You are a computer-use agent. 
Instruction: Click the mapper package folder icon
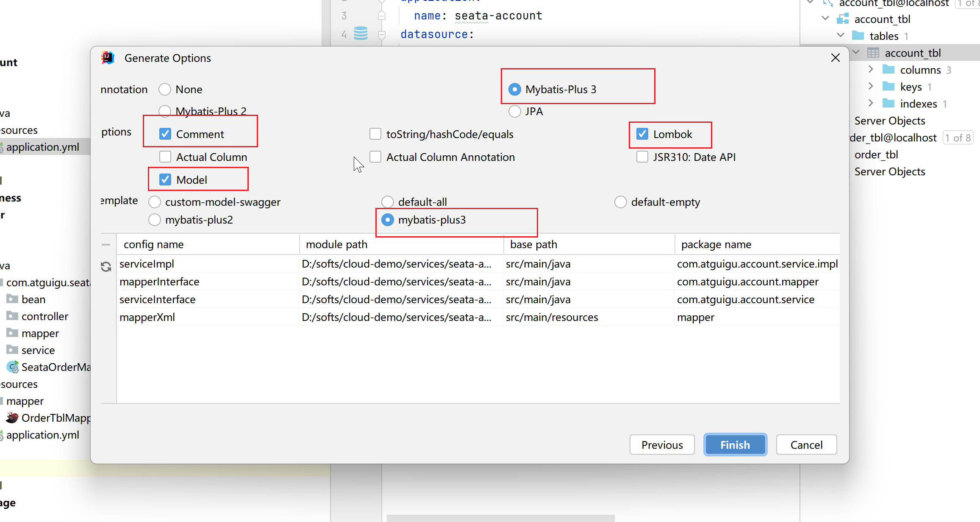pyautogui.click(x=12, y=333)
